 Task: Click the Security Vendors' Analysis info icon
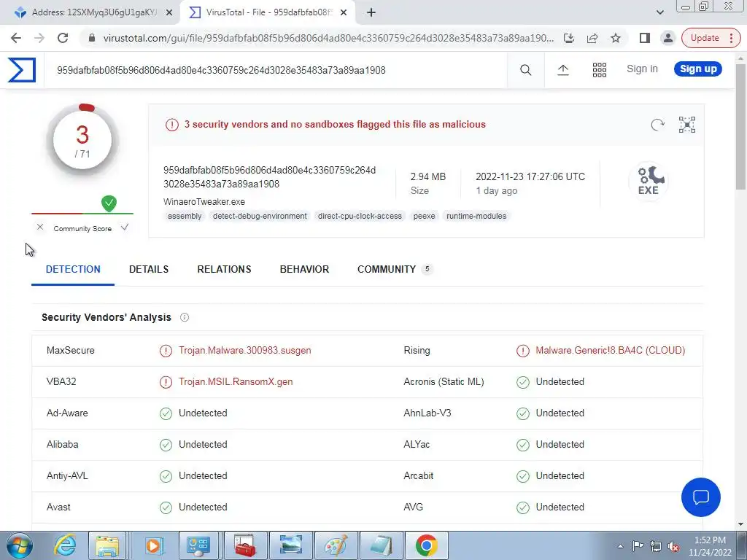185,317
